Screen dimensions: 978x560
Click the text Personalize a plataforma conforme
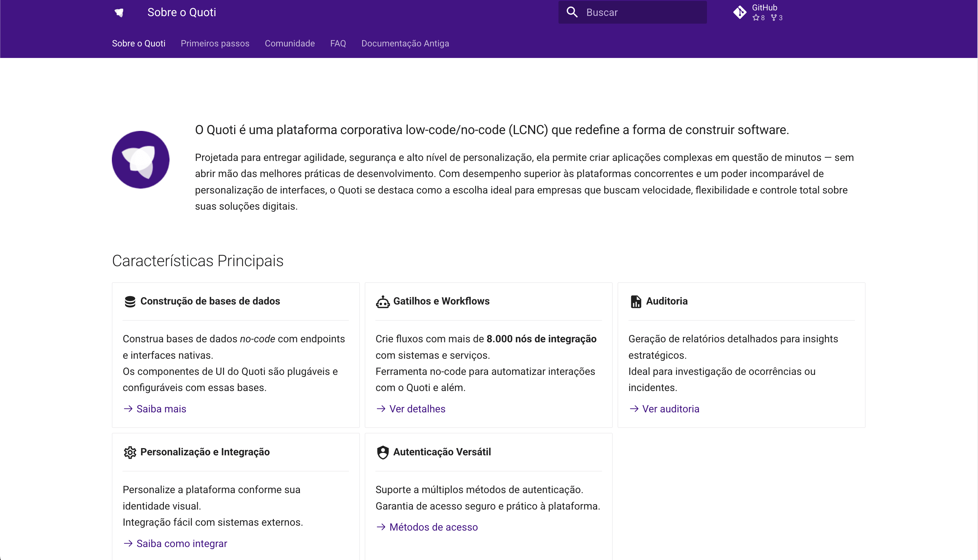click(211, 498)
